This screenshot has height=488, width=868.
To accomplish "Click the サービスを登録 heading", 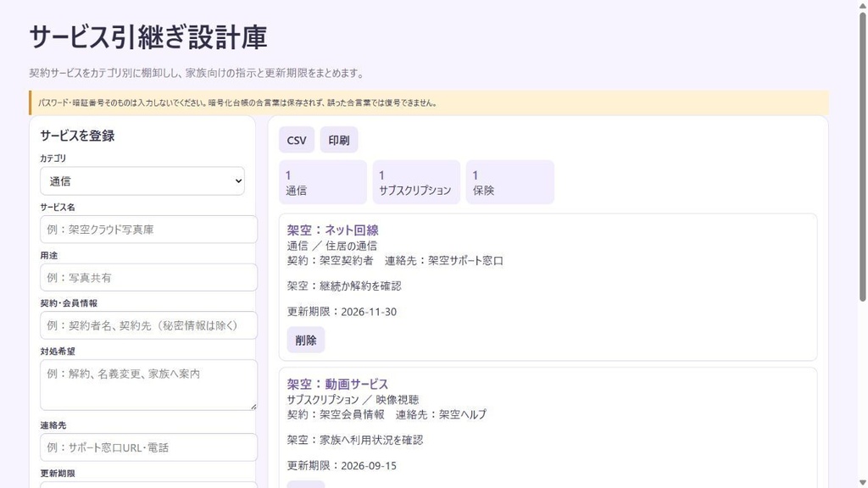I will [x=77, y=136].
